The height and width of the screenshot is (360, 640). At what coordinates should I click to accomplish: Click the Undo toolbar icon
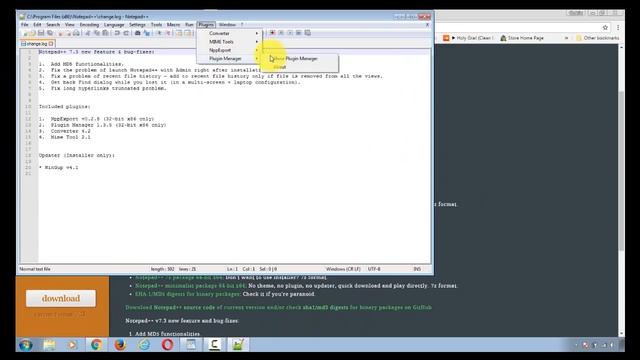click(117, 33)
